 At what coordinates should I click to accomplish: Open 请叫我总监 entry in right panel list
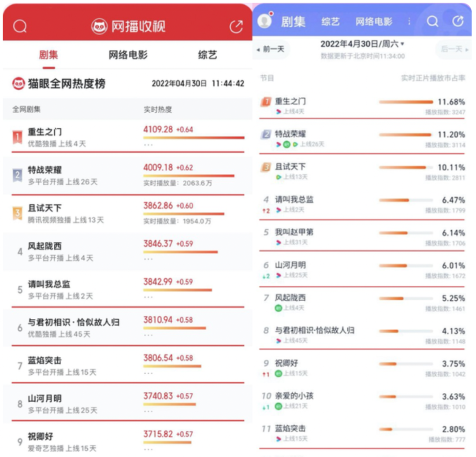(362, 204)
